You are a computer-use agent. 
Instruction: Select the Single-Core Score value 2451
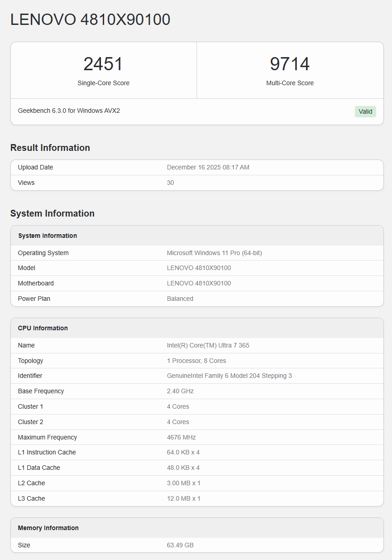(x=103, y=63)
